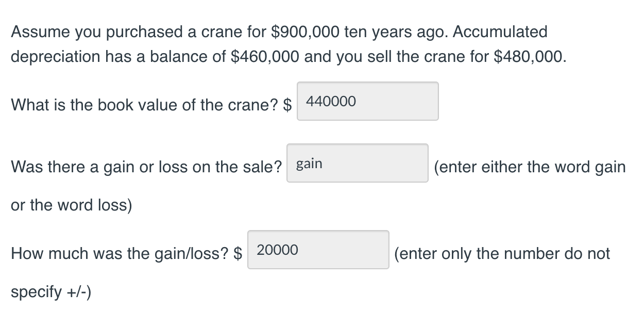The height and width of the screenshot is (326, 644).
Task: Click the question asking about gain or loss
Action: pyautogui.click(x=147, y=167)
